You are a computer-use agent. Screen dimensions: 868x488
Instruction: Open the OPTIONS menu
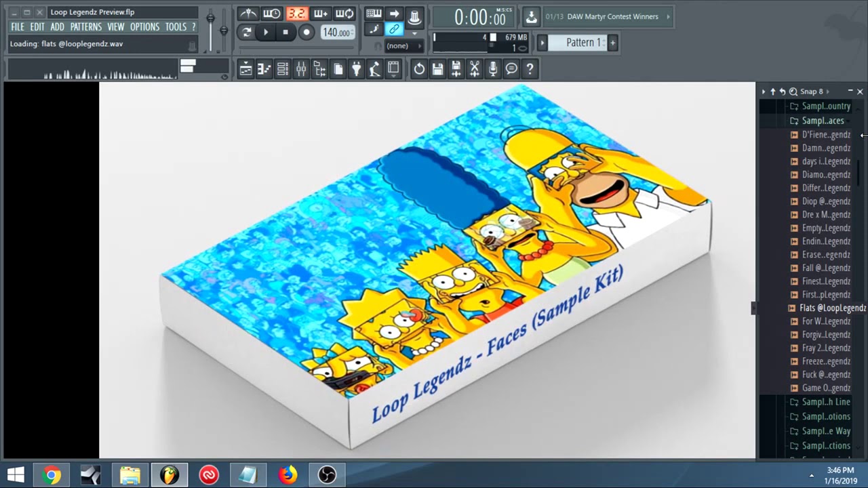pos(144,27)
